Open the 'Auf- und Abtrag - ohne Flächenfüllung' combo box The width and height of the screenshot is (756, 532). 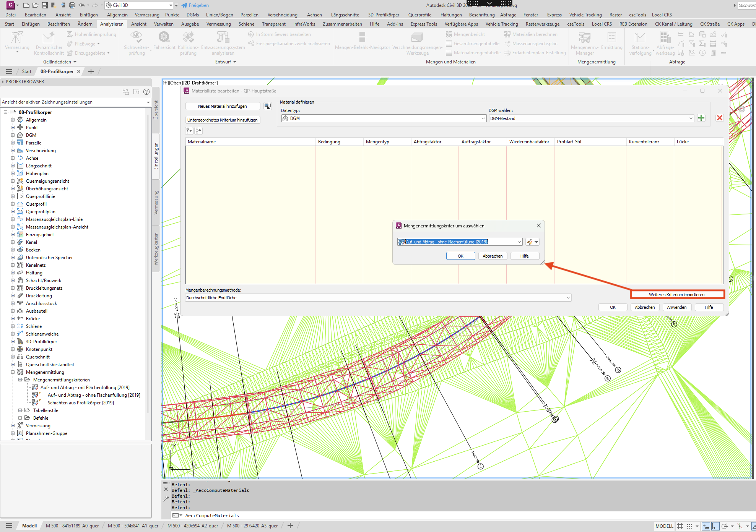click(460, 242)
